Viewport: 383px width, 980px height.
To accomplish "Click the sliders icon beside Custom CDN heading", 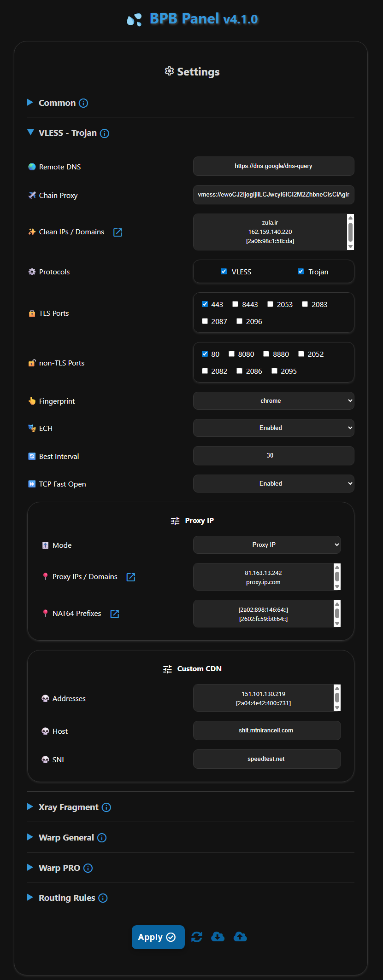I will [x=167, y=669].
